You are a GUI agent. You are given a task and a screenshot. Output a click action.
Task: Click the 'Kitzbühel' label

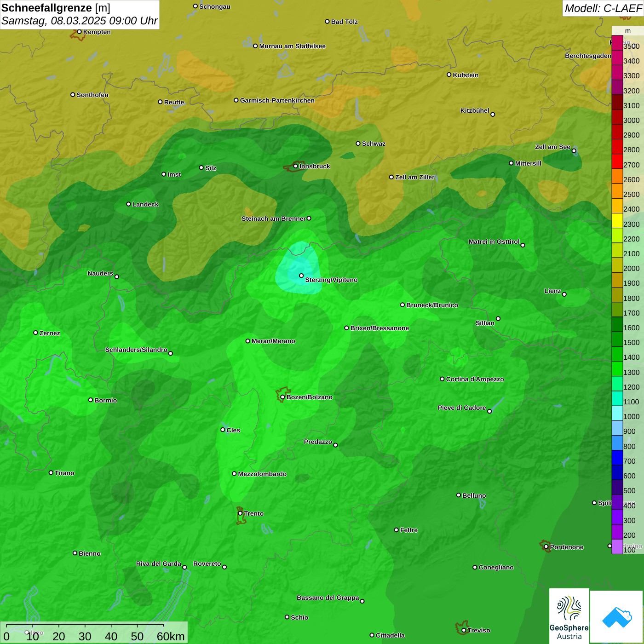point(475,110)
